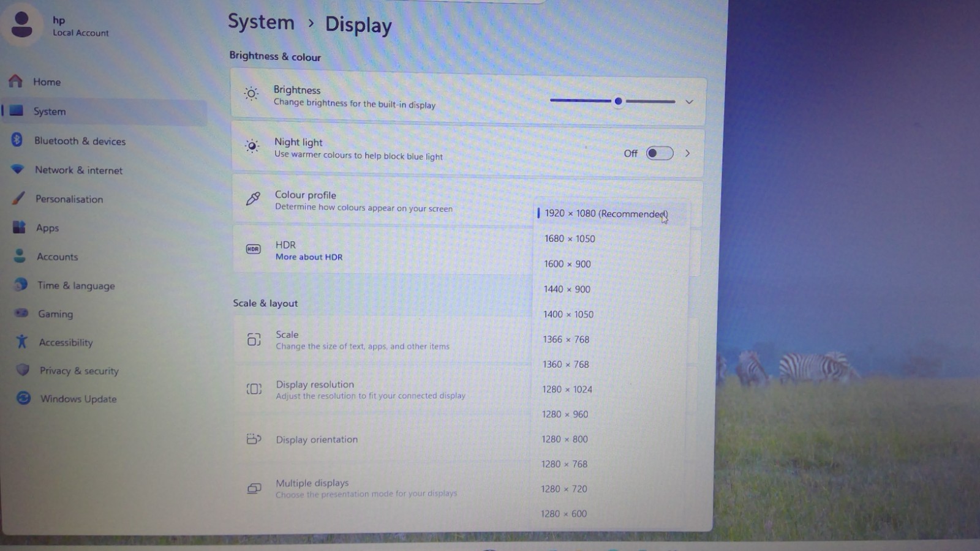Image resolution: width=980 pixels, height=551 pixels.
Task: Expand the Brightness options chevron
Action: click(689, 102)
